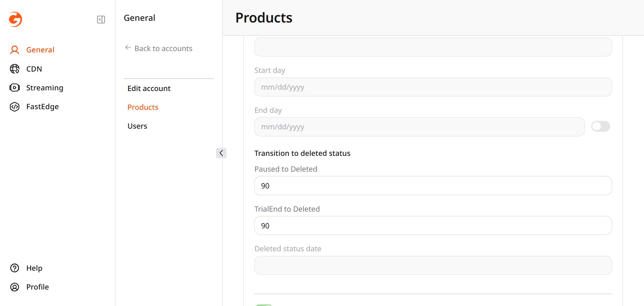Screen dimensions: 644x306
Task: Focus the End day date field
Action: point(419,127)
